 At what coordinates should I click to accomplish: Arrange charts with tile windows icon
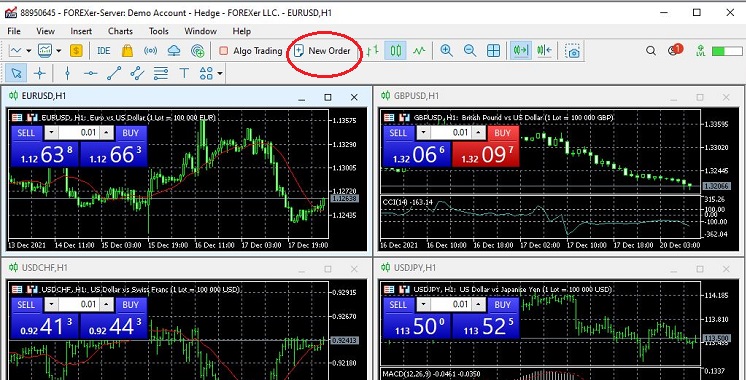point(493,50)
